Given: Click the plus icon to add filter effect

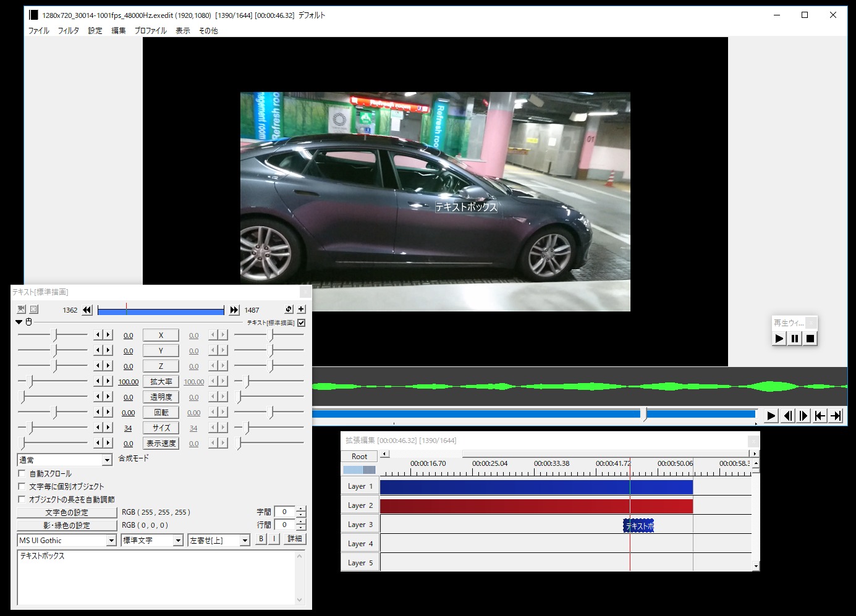Looking at the screenshot, I should click(301, 310).
